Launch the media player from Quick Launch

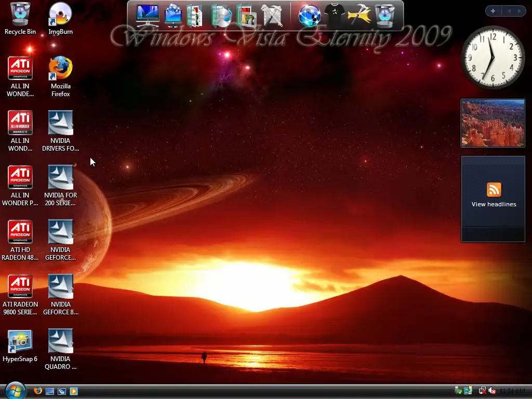coord(74,391)
